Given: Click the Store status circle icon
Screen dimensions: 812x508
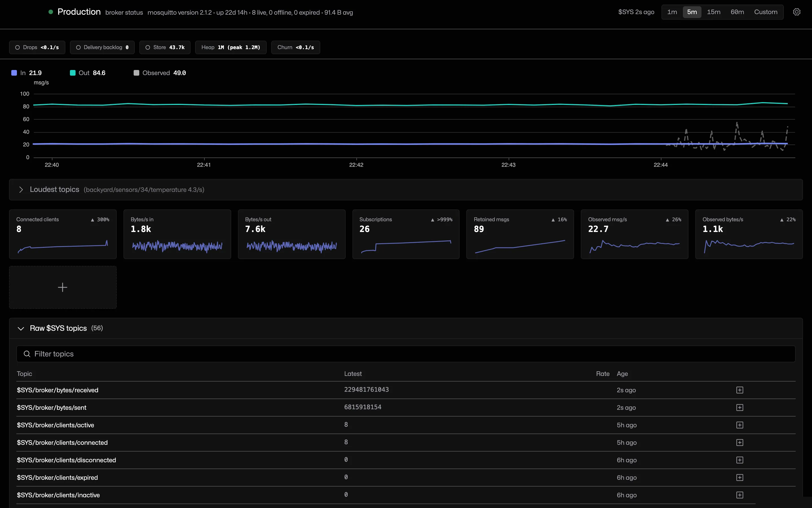Looking at the screenshot, I should pos(148,47).
